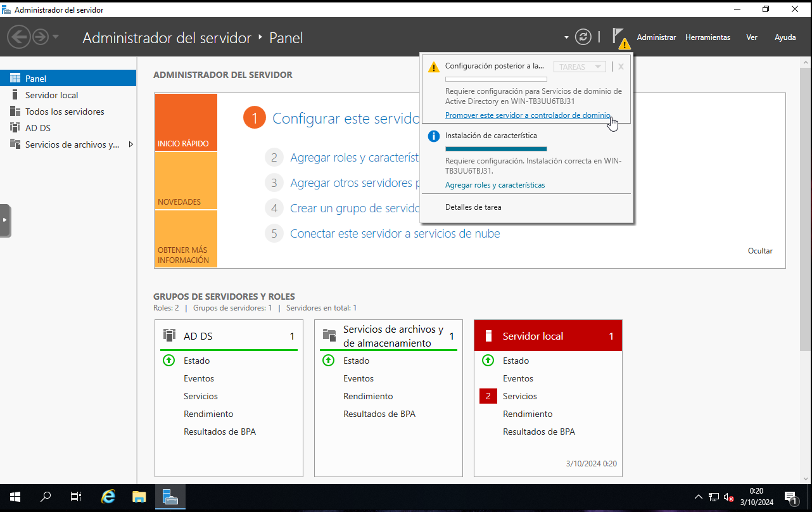
Task: Open the Ayuda menu
Action: click(x=785, y=37)
